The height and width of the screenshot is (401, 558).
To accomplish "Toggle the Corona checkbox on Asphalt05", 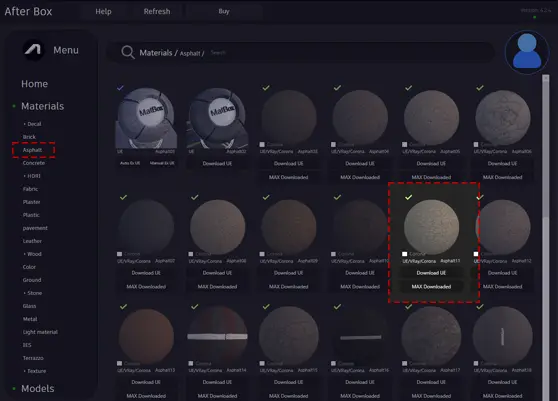I will [x=405, y=144].
